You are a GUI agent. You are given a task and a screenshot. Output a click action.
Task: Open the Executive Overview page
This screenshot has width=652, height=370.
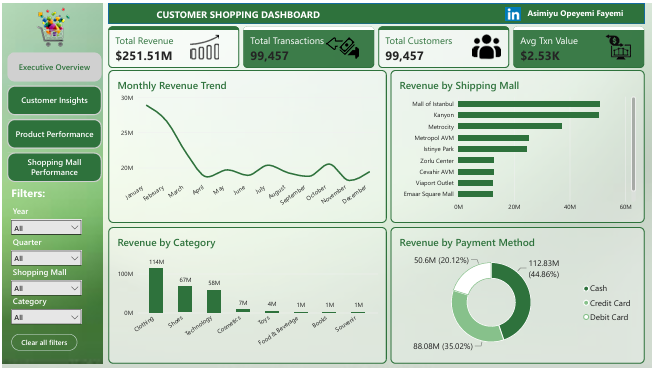pos(54,67)
